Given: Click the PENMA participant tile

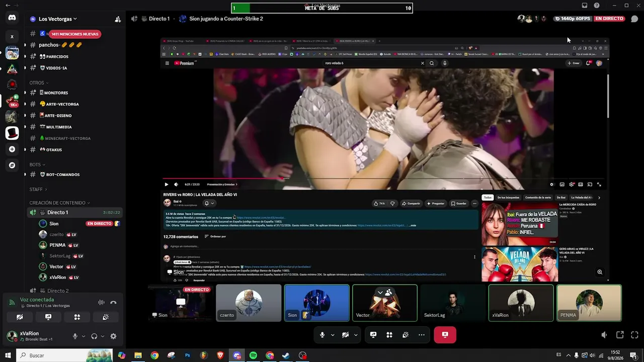Looking at the screenshot, I should click(x=589, y=303).
